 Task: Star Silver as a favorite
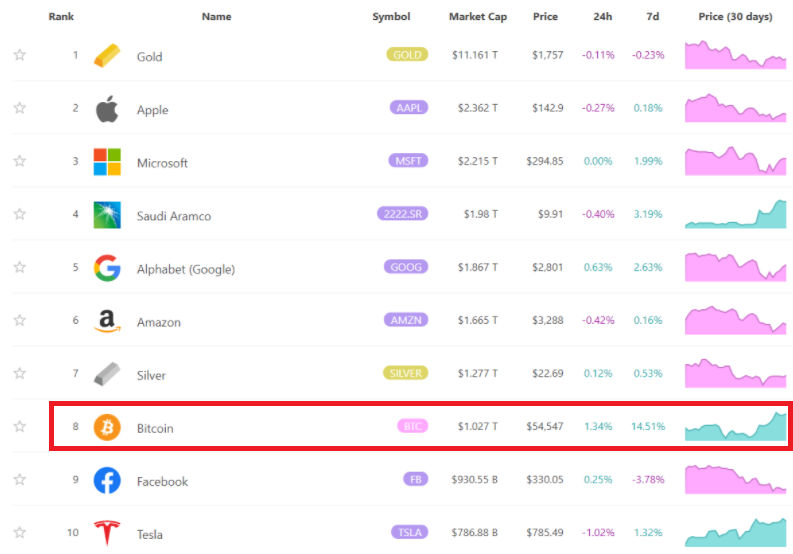pos(20,373)
